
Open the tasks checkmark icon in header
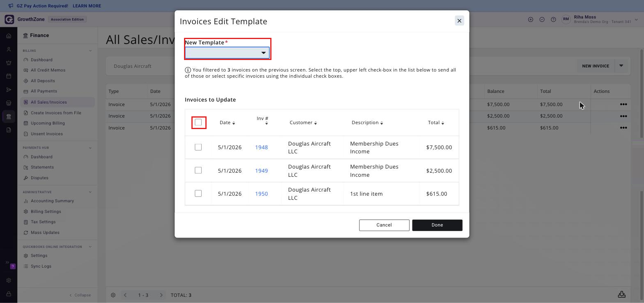[542, 19]
